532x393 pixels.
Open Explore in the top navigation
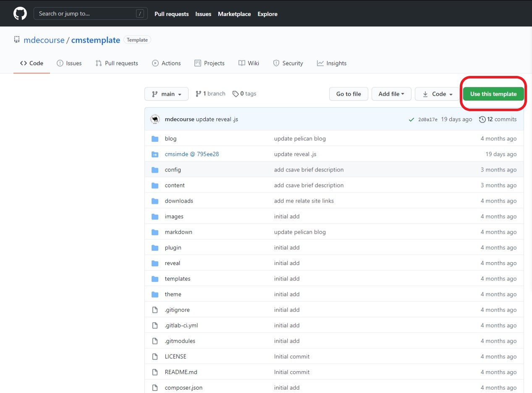267,14
